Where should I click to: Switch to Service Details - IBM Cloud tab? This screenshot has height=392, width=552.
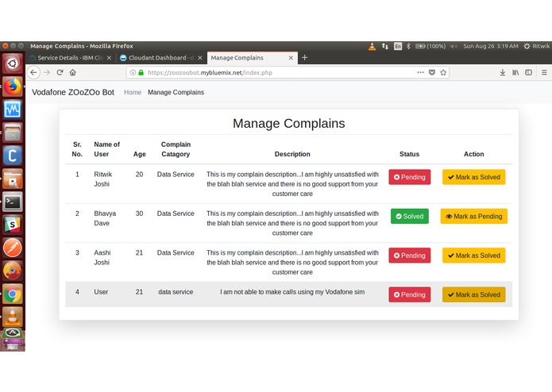point(71,58)
